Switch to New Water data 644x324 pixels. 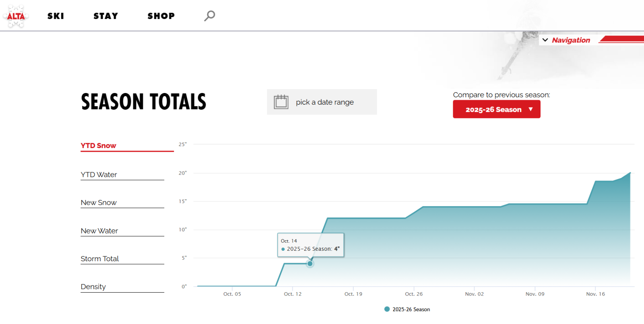[x=99, y=231]
